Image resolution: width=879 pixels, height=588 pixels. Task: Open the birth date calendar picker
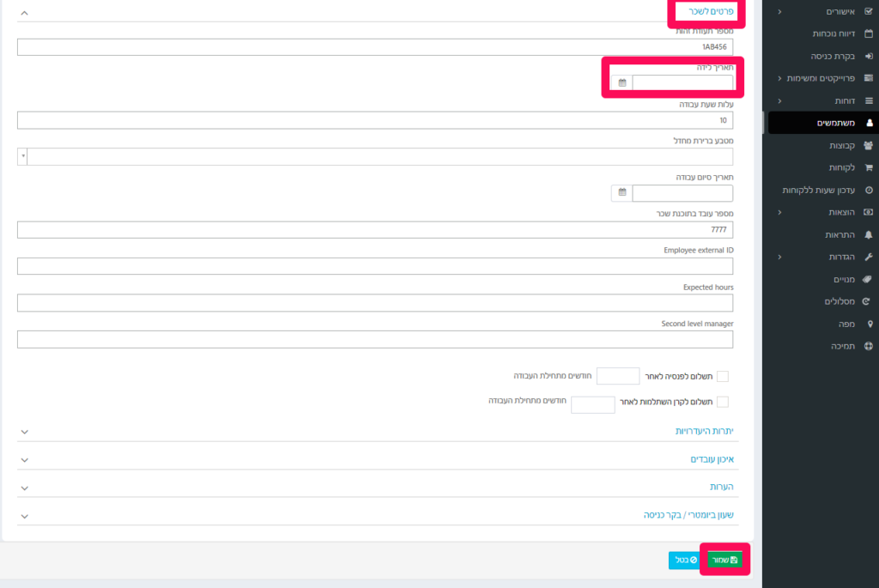pyautogui.click(x=621, y=83)
